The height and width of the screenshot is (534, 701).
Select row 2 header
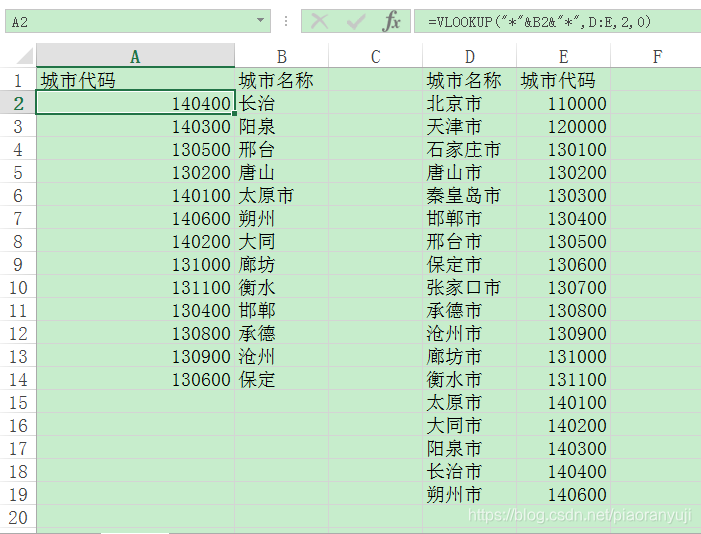(x=18, y=103)
